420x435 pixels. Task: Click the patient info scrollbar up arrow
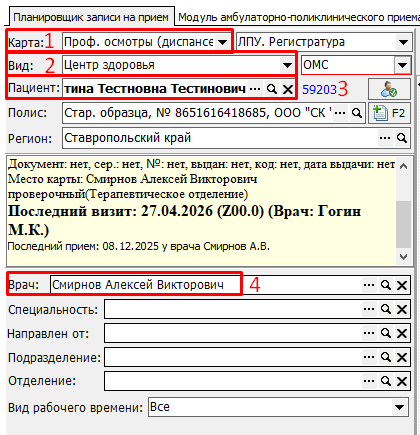pos(403,166)
